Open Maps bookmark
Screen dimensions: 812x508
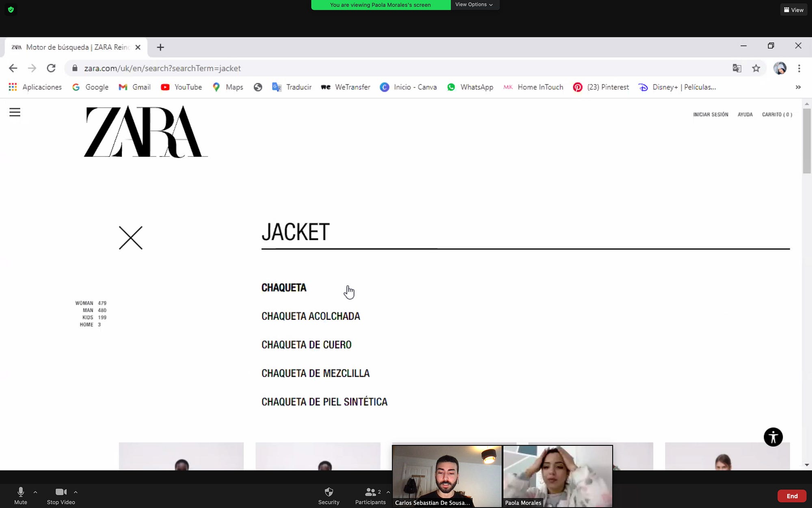228,87
